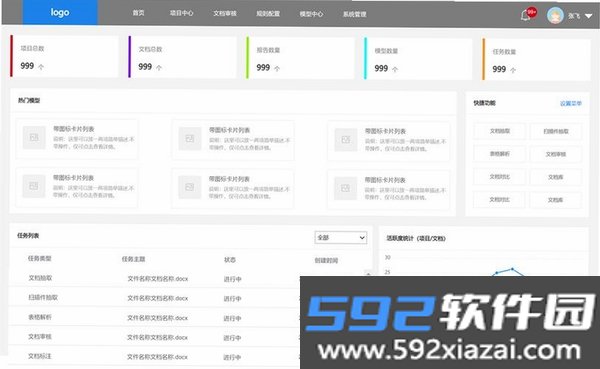Screen dimensions: 600x369
Task: Click the notification bell icon
Action: coord(525,16)
